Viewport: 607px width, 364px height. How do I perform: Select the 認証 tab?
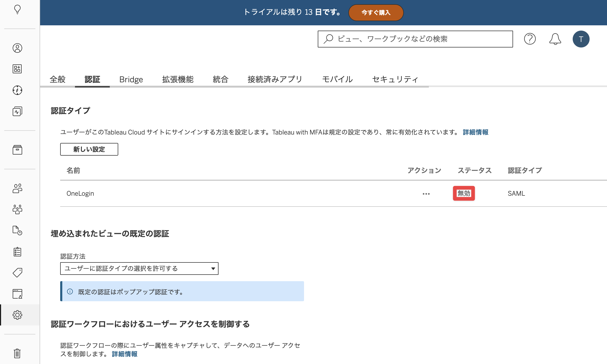coord(92,79)
